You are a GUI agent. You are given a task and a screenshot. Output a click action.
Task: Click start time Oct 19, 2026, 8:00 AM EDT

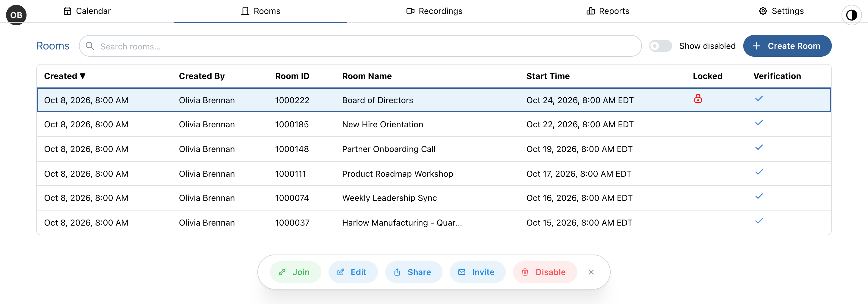coord(579,149)
